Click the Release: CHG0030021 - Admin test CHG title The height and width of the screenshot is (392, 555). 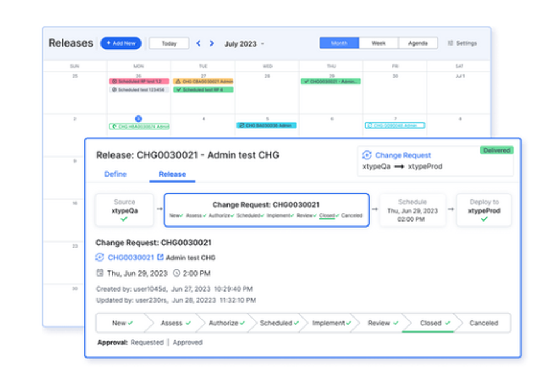pyautogui.click(x=188, y=155)
